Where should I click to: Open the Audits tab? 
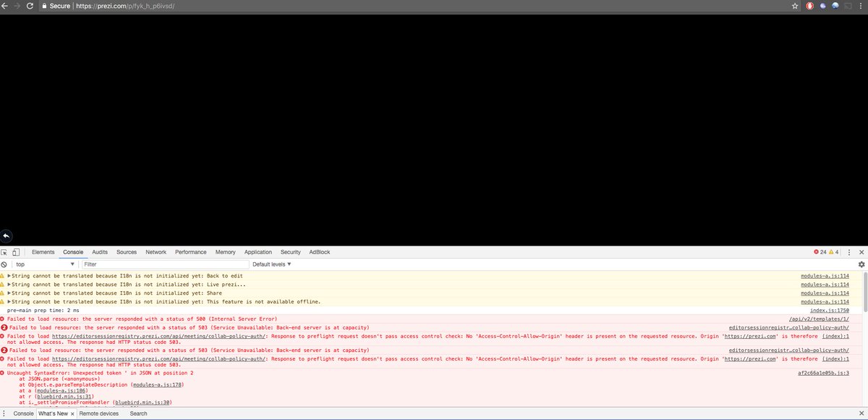(100, 252)
